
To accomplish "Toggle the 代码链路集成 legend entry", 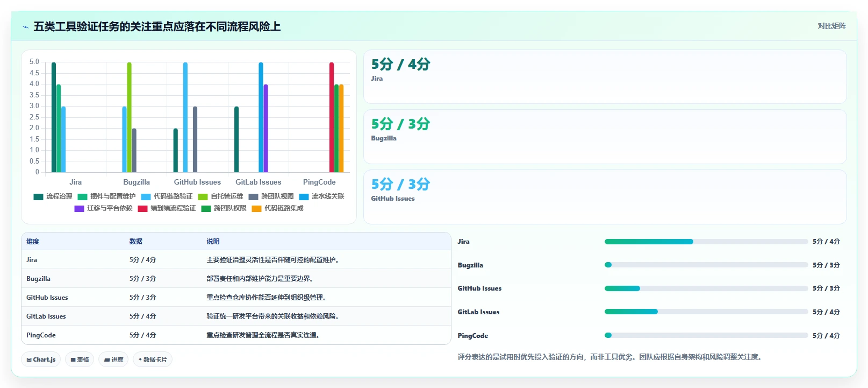I will 277,208.
